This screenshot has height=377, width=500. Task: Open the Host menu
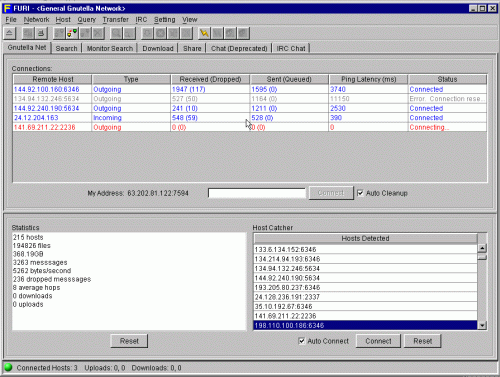click(63, 20)
